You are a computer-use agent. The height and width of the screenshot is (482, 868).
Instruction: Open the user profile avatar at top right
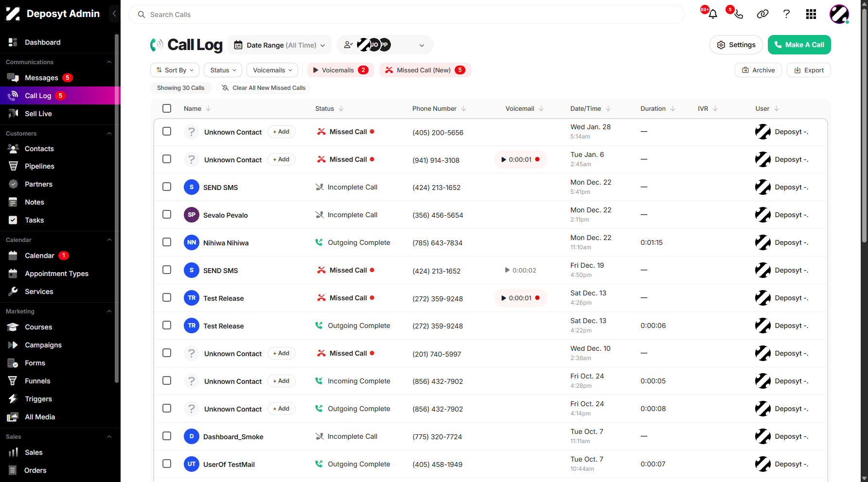tap(839, 14)
